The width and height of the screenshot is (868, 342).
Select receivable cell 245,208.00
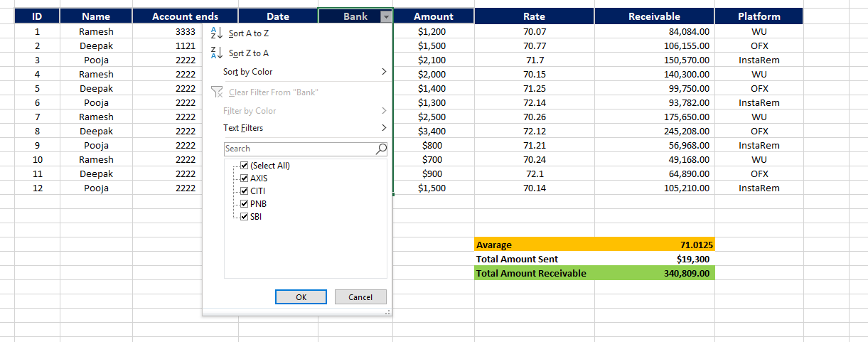coord(655,131)
